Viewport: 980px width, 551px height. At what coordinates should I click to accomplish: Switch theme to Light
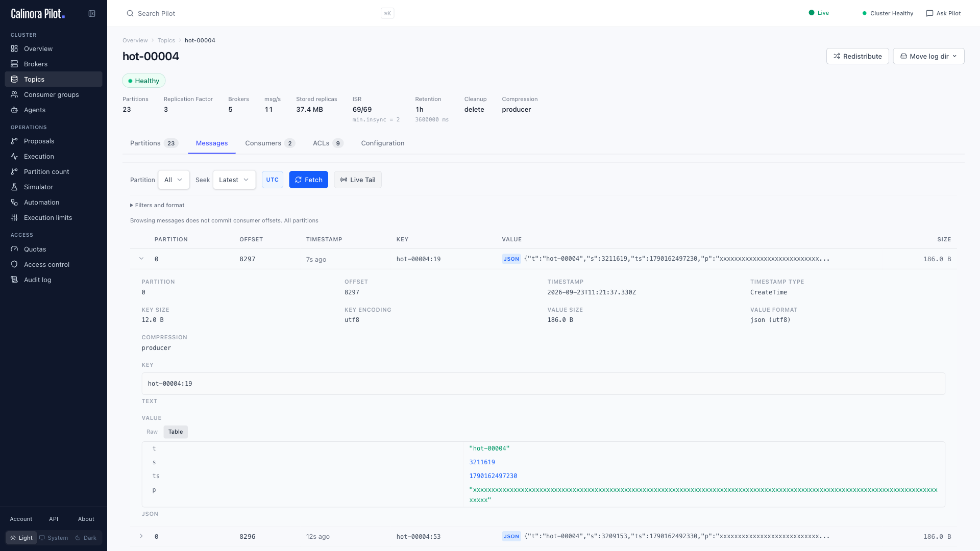pyautogui.click(x=21, y=538)
